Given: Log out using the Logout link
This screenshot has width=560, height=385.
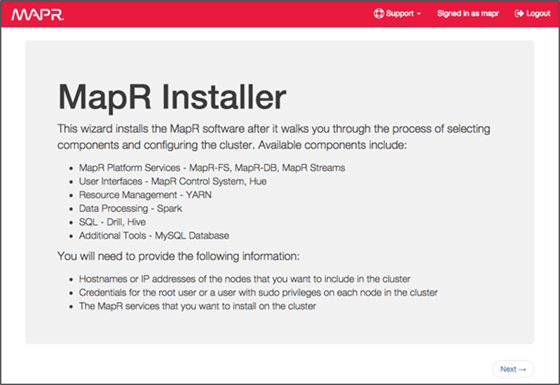Looking at the screenshot, I should coord(532,14).
